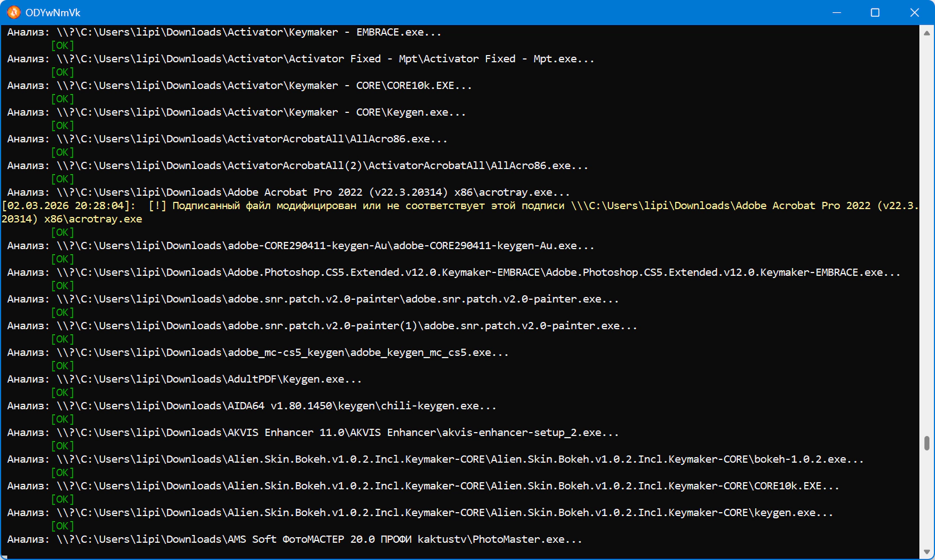Maximize the ODYwNmVk console window

pyautogui.click(x=875, y=12)
